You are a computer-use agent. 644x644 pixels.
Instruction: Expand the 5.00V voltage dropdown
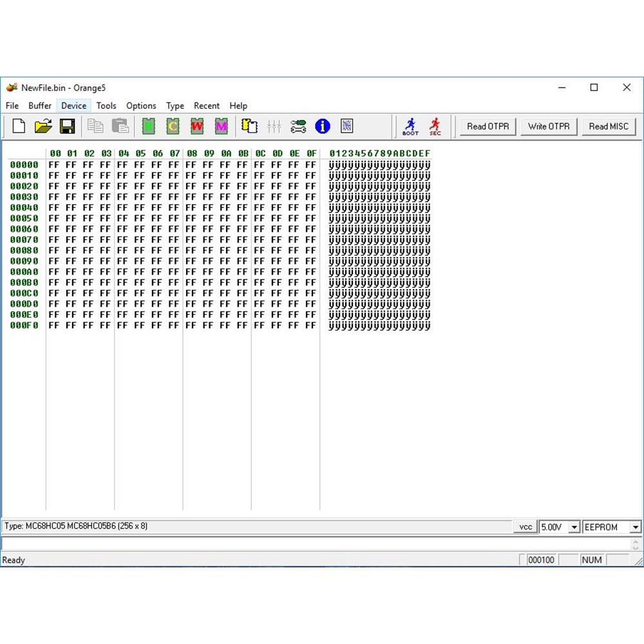coord(574,527)
